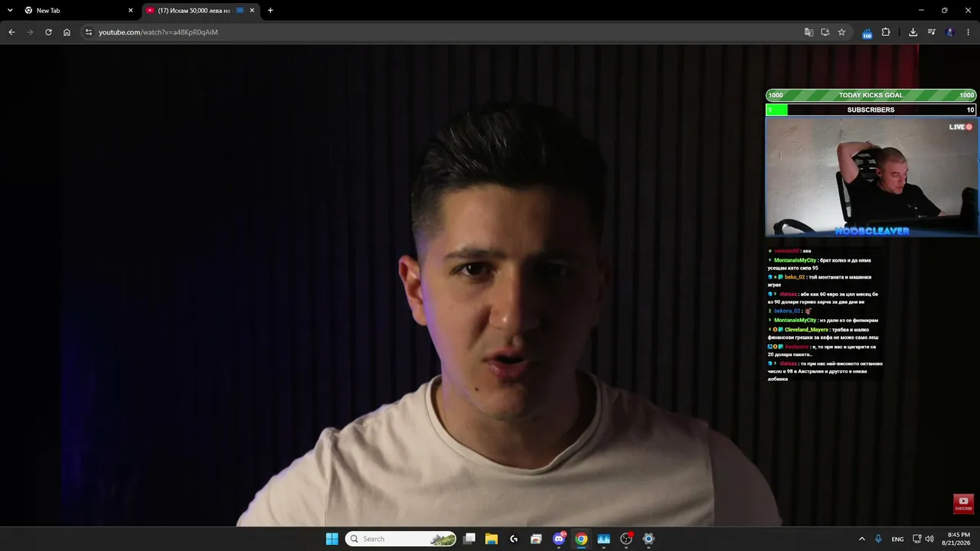Click the YouTube Subscribe watermark button
980x551 pixels.
(x=963, y=504)
